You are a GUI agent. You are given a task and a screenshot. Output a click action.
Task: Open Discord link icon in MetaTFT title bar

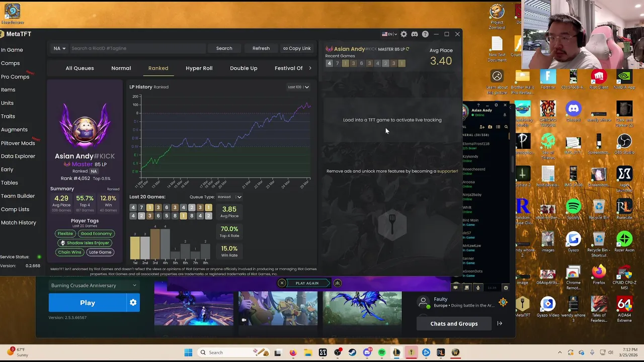click(x=415, y=34)
